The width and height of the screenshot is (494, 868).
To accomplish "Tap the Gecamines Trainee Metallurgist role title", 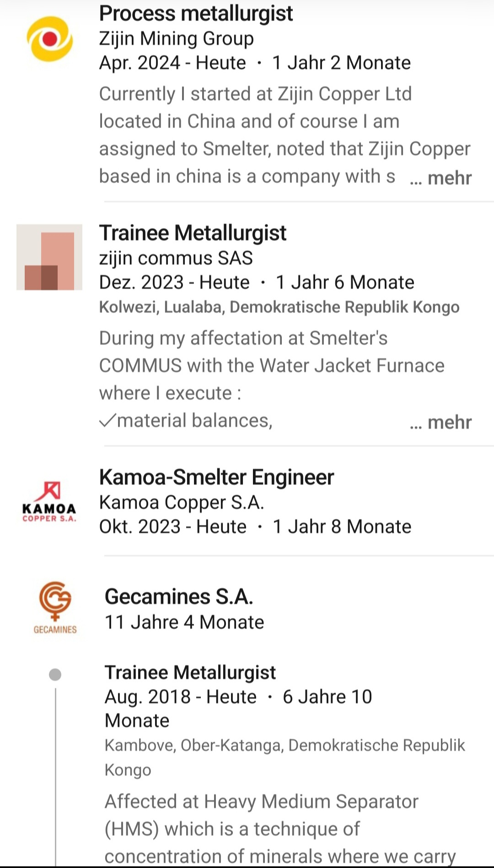I will 190,673.
